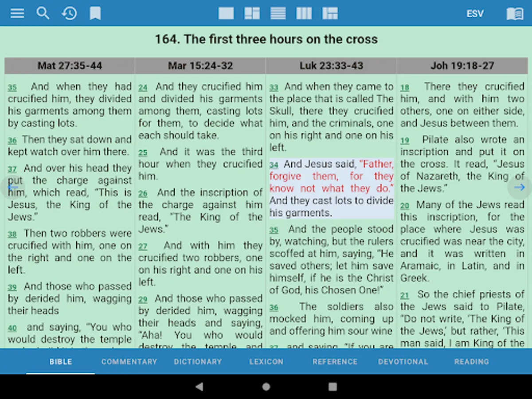Open reading history

click(69, 13)
